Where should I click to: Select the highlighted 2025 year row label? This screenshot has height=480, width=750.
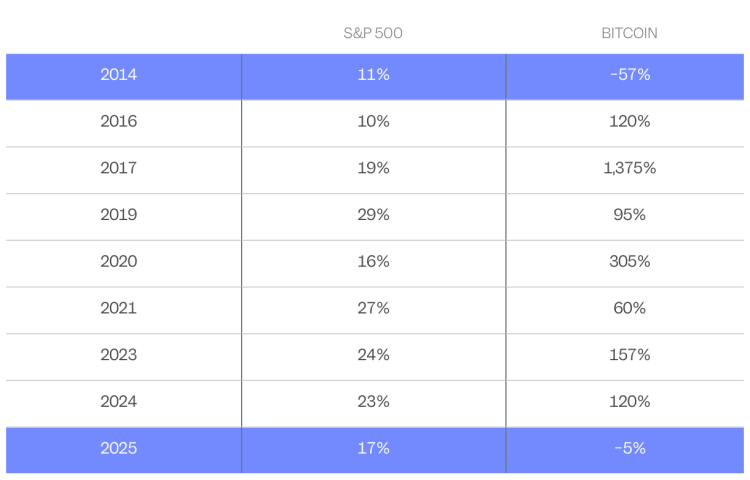tap(119, 448)
